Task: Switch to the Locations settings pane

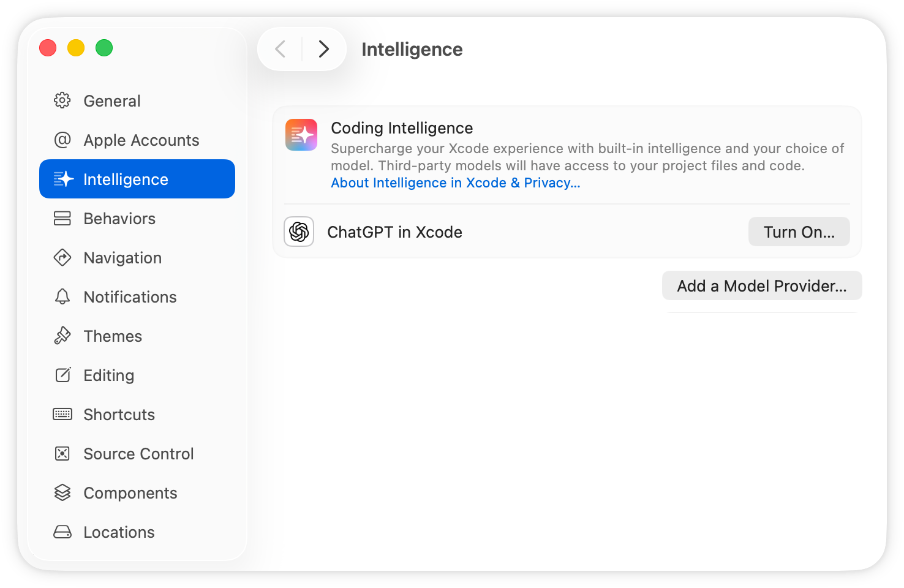Action: click(x=119, y=532)
